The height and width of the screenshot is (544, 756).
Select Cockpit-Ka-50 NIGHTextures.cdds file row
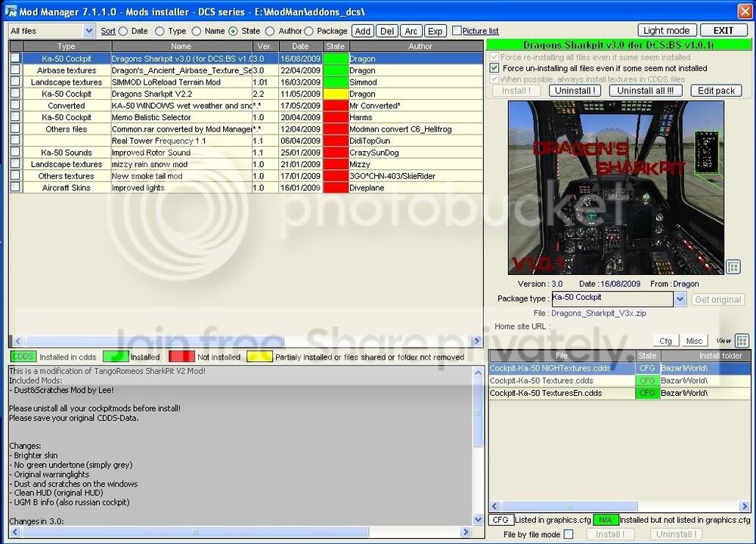(x=620, y=368)
